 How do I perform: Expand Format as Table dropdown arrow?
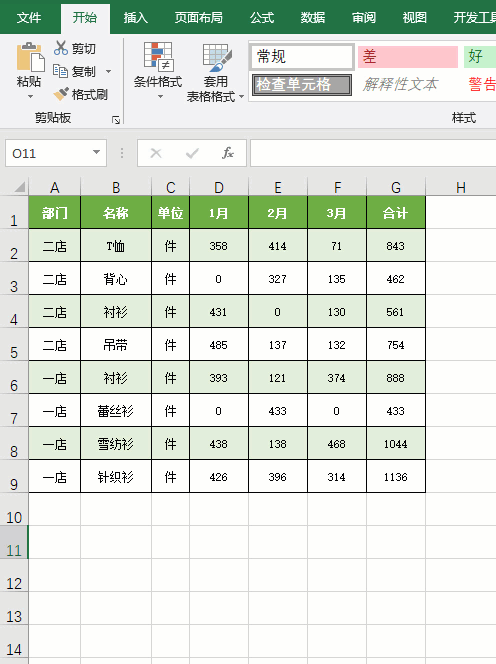pos(241,97)
